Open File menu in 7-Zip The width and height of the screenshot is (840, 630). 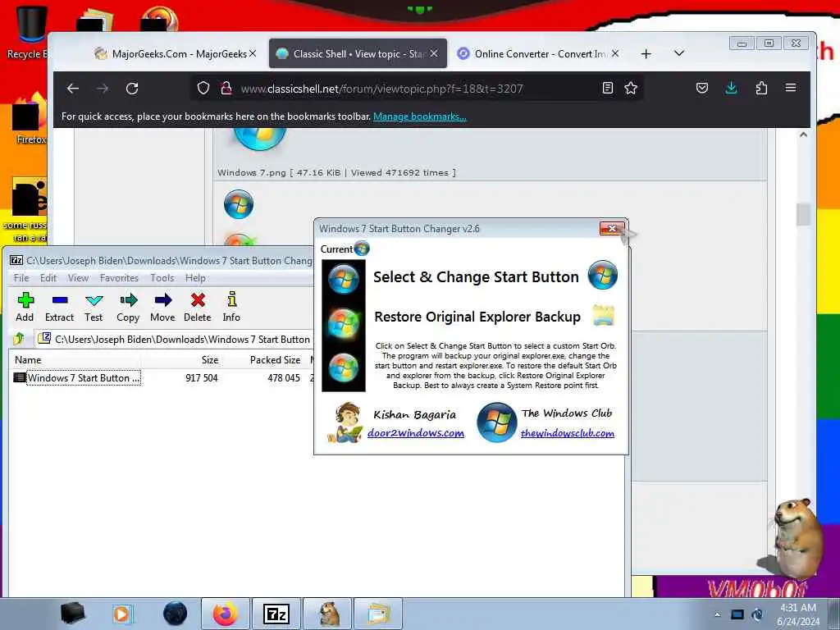click(x=21, y=277)
